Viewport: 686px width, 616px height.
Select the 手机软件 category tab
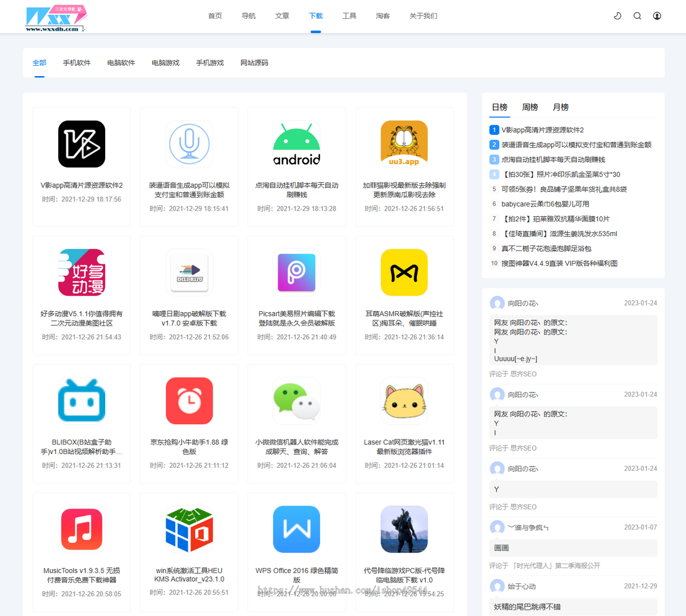[x=77, y=63]
